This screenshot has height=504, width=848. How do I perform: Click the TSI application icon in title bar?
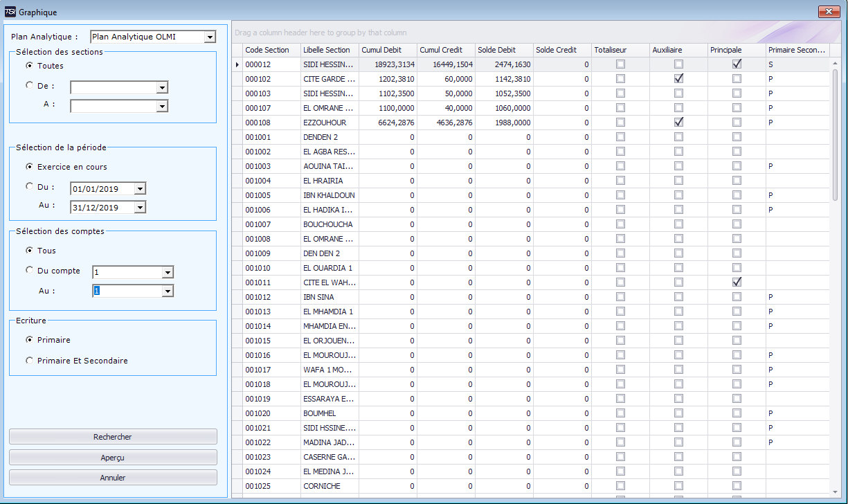point(10,12)
